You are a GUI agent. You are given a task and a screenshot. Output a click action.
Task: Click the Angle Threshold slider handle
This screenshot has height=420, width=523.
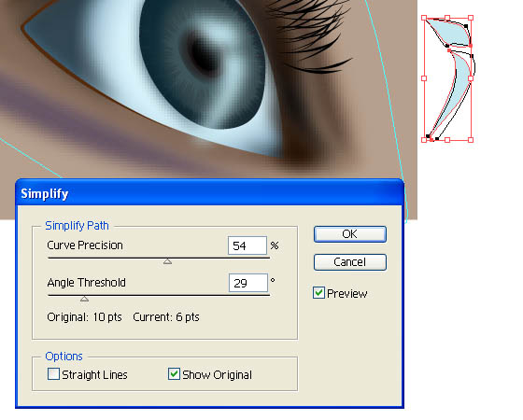click(84, 299)
